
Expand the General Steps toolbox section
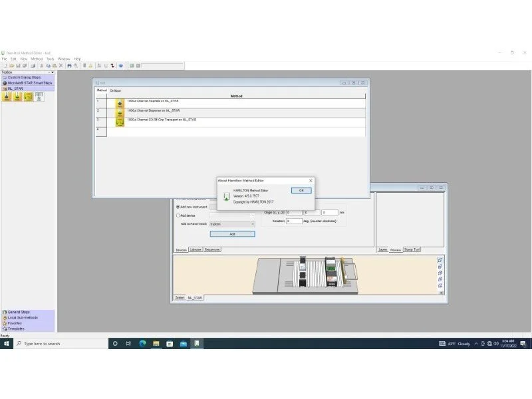[x=19, y=312]
